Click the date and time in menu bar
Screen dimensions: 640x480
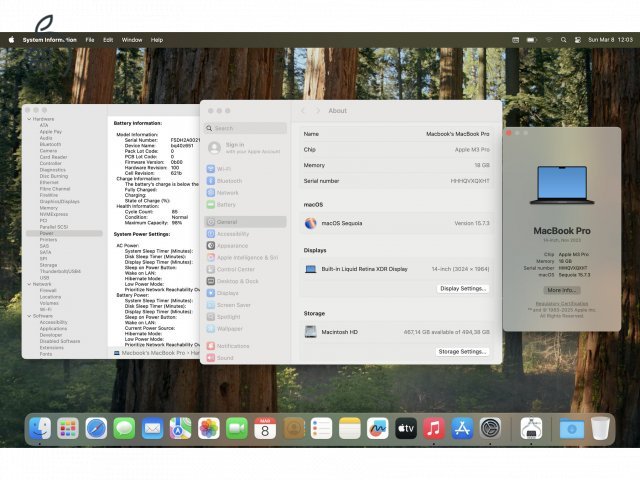(610, 40)
